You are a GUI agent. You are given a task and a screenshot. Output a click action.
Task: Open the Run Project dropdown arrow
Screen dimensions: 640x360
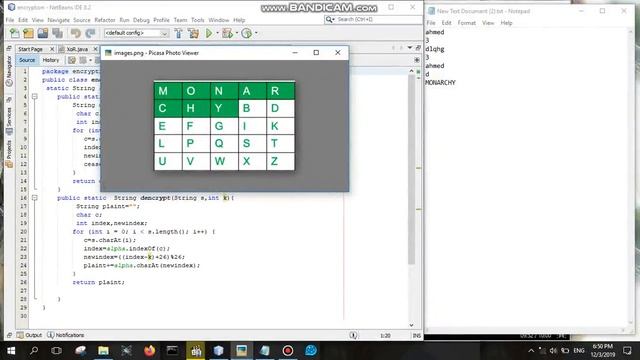pyautogui.click(x=217, y=33)
